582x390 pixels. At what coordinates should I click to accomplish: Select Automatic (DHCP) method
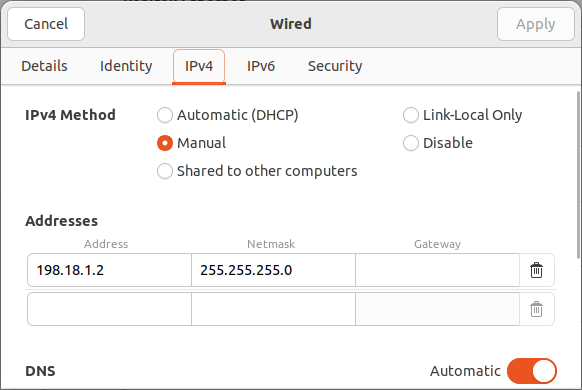coord(228,115)
